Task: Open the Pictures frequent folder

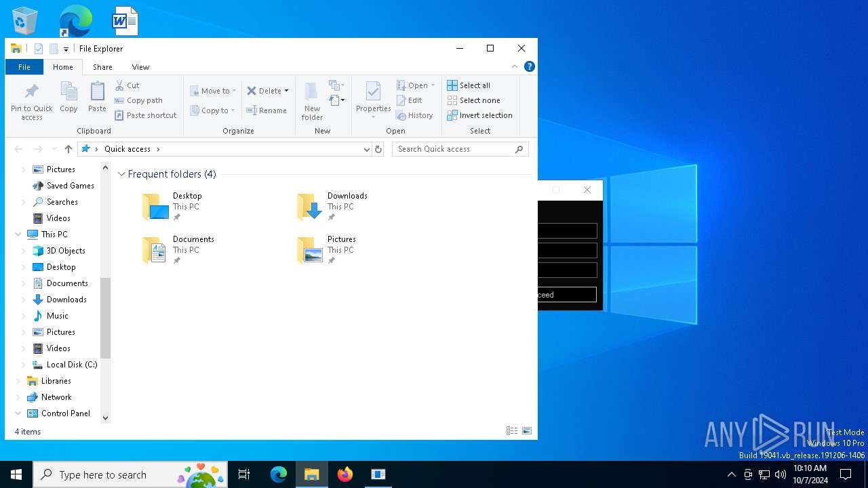Action: pyautogui.click(x=327, y=250)
